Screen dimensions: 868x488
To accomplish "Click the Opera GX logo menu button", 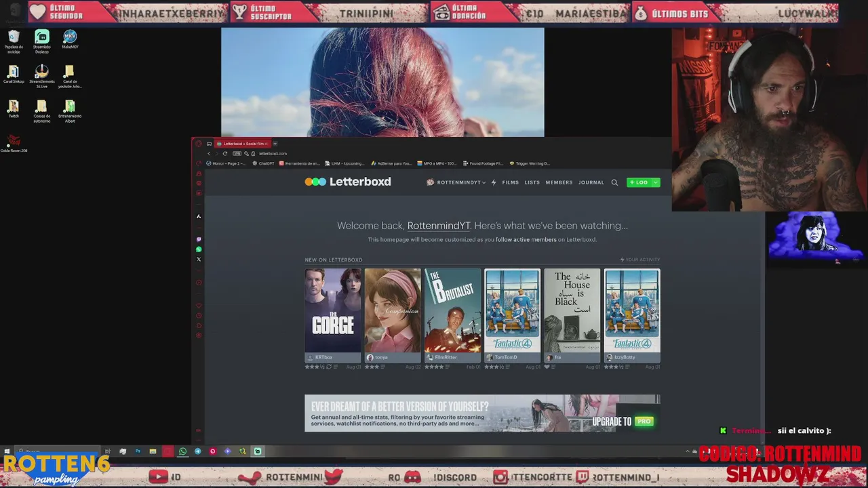I will tap(199, 144).
